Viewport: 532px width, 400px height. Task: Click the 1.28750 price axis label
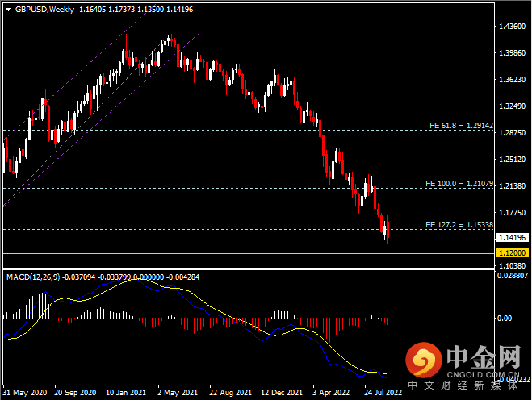pos(513,133)
